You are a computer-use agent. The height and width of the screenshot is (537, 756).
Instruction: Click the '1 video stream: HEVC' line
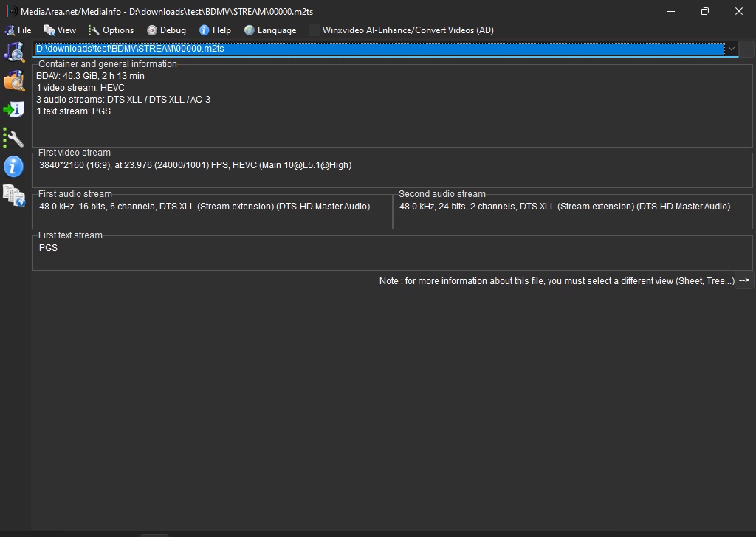click(80, 88)
